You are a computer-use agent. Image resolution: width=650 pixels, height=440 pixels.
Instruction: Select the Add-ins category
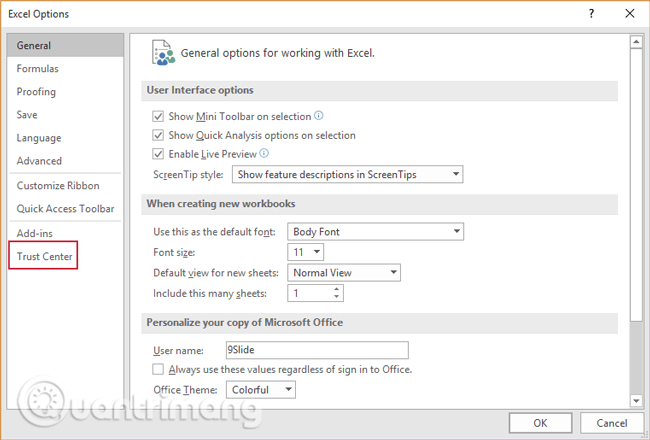tap(65, 233)
